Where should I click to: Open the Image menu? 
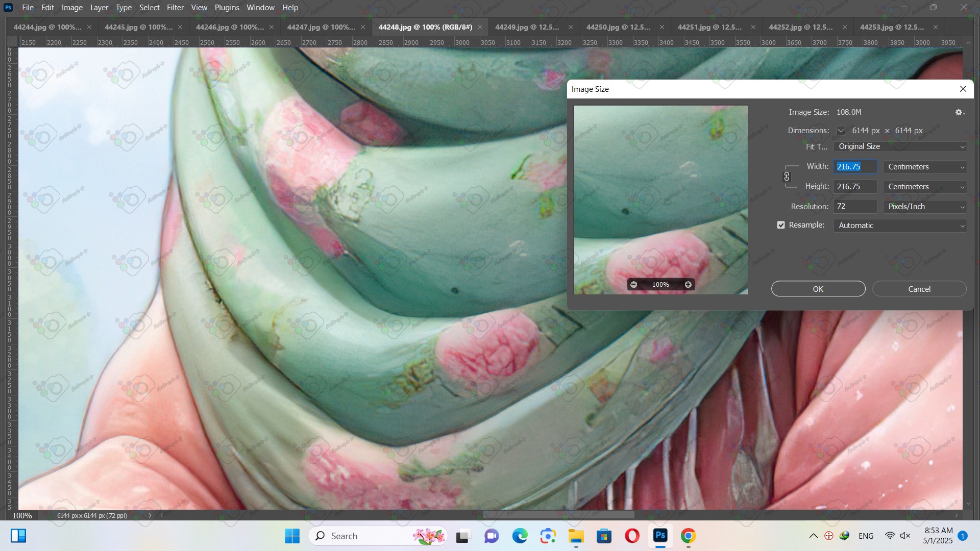(x=72, y=8)
